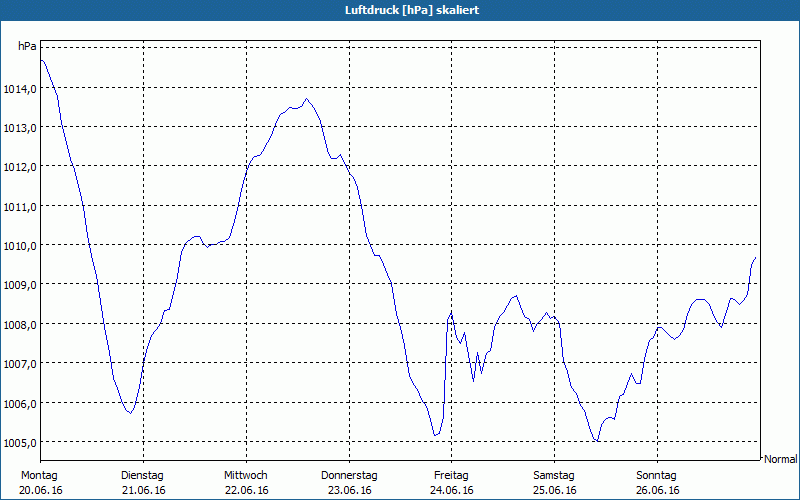The image size is (800, 500).
Task: Click the date 22.06.16
Action: (247, 490)
